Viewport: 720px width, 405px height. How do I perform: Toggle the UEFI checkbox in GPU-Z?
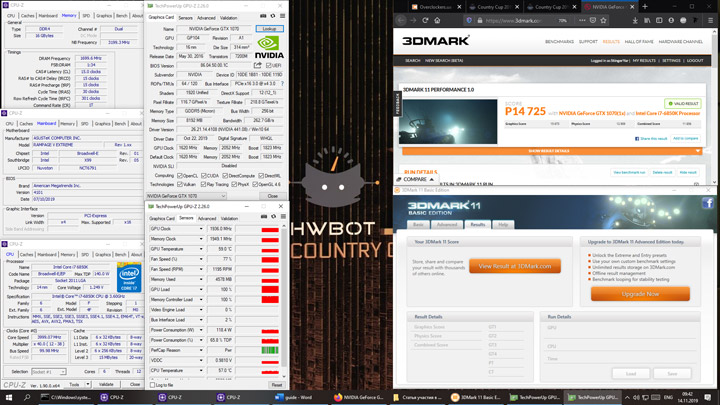pyautogui.click(x=268, y=66)
